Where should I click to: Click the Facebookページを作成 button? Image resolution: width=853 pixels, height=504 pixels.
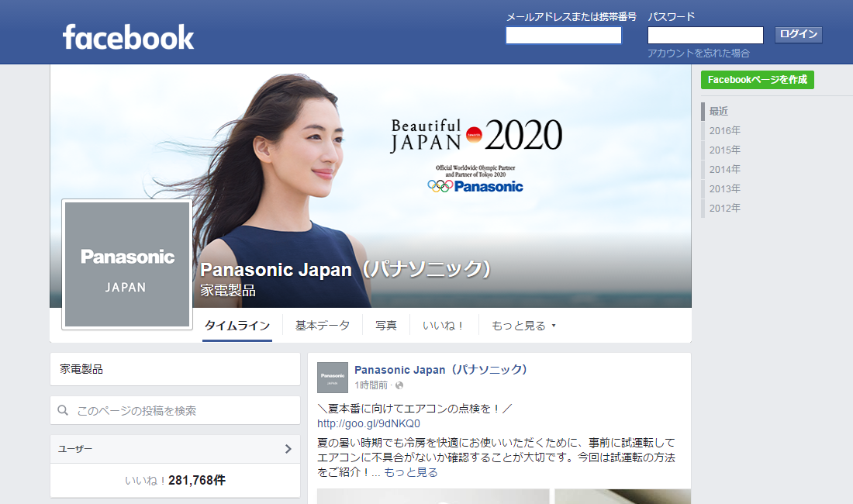tap(758, 80)
